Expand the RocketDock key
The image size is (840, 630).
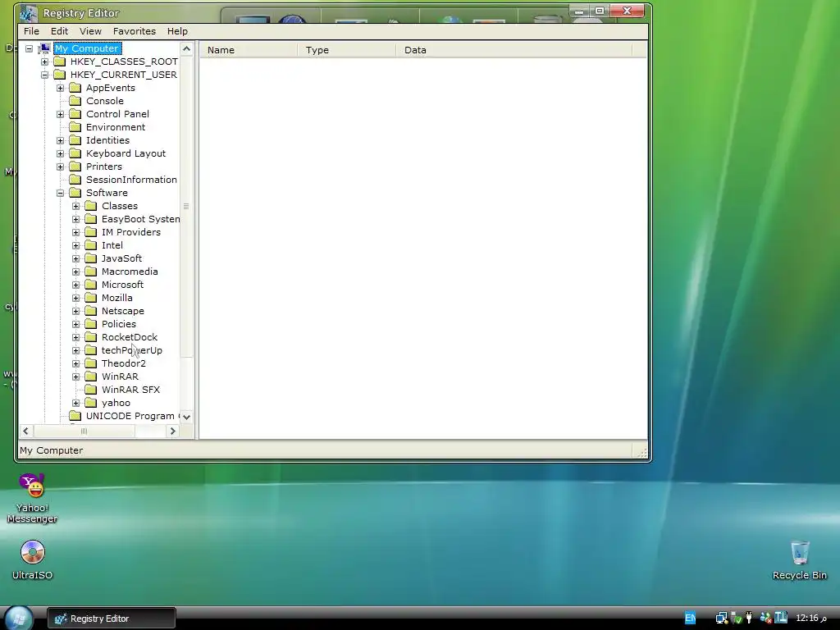click(76, 337)
